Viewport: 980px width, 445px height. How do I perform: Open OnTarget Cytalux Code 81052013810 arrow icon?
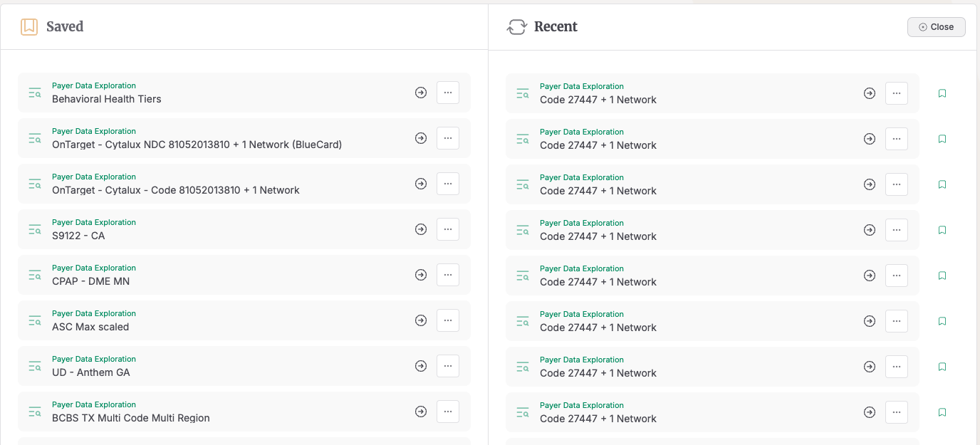click(x=421, y=184)
